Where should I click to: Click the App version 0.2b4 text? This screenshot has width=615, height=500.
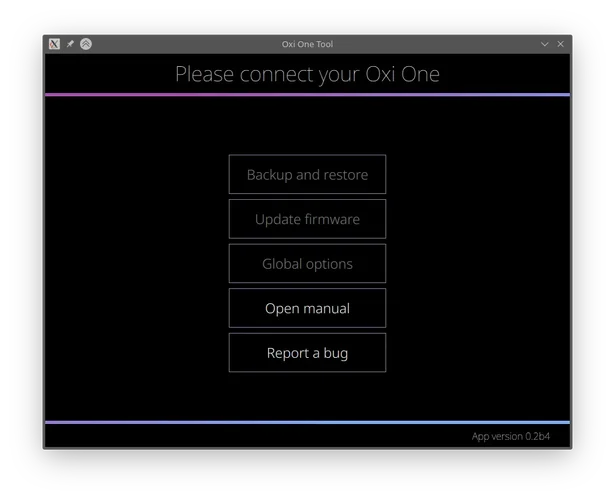511,436
